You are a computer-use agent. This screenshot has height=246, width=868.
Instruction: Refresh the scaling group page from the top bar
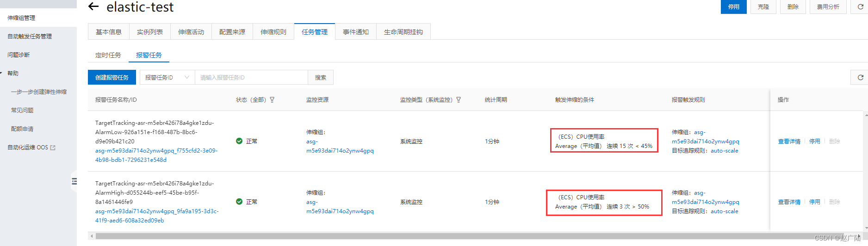pyautogui.click(x=860, y=6)
